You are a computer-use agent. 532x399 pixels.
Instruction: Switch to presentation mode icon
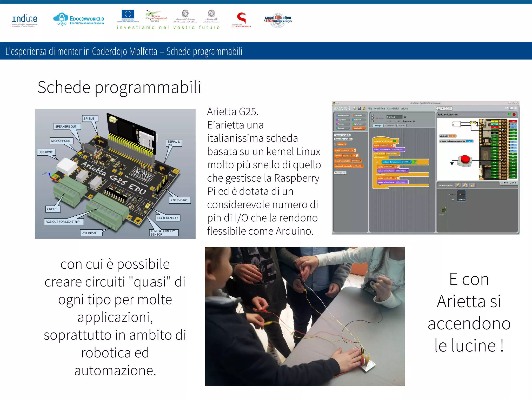tap(516, 108)
